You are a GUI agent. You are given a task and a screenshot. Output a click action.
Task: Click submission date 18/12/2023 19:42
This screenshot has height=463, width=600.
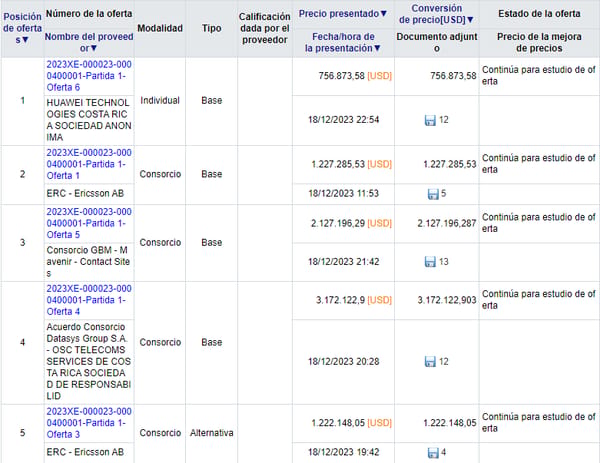pyautogui.click(x=344, y=452)
